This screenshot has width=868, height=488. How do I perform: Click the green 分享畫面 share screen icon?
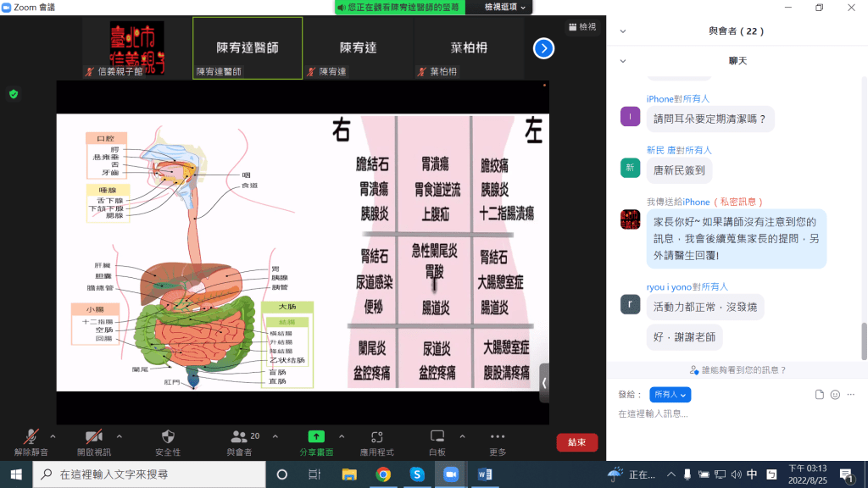(x=315, y=437)
